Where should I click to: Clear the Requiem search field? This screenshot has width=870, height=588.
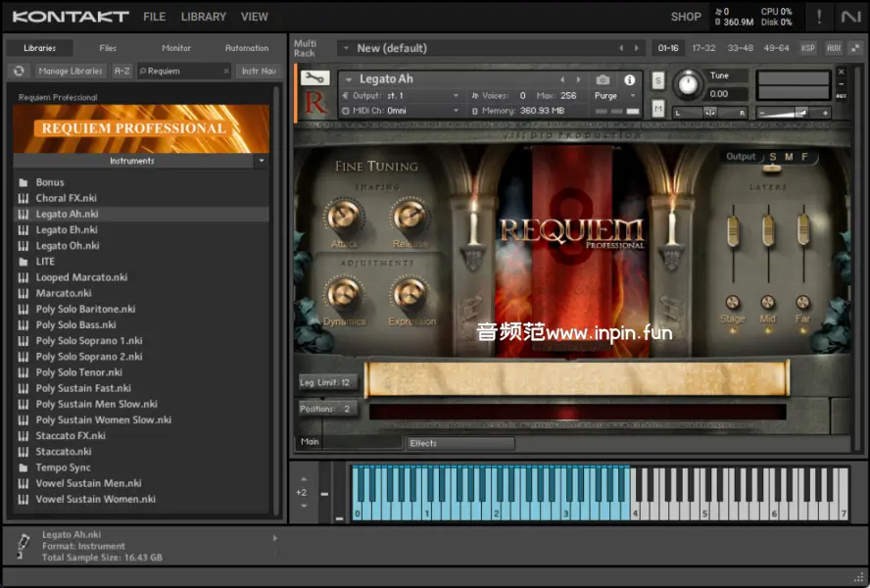225,72
